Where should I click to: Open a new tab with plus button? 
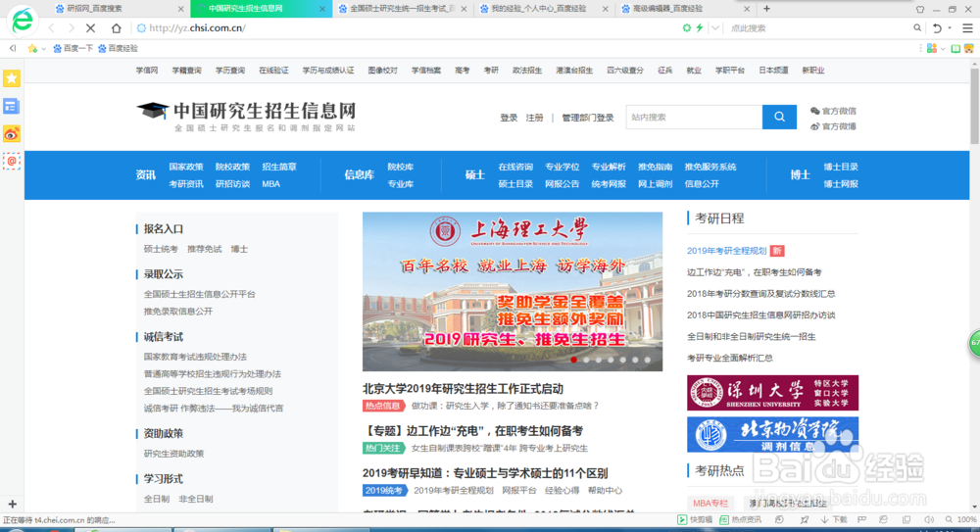click(x=767, y=9)
